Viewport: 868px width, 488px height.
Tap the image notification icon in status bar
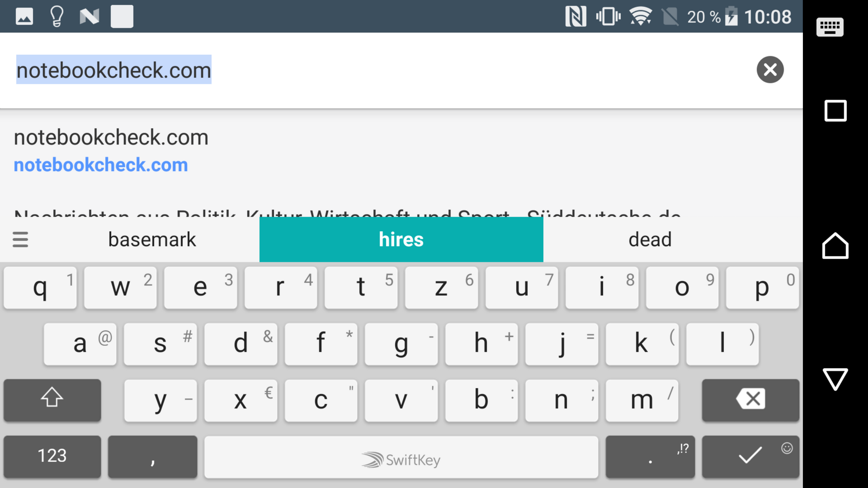coord(24,17)
